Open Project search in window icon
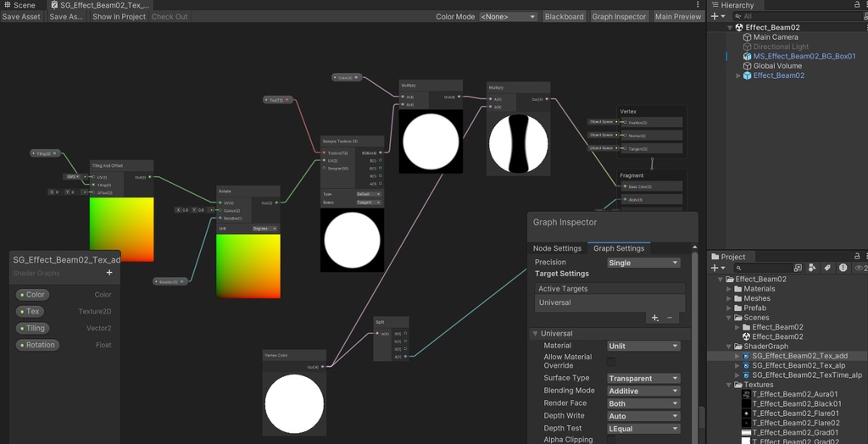Image resolution: width=868 pixels, height=444 pixels. coord(798,268)
